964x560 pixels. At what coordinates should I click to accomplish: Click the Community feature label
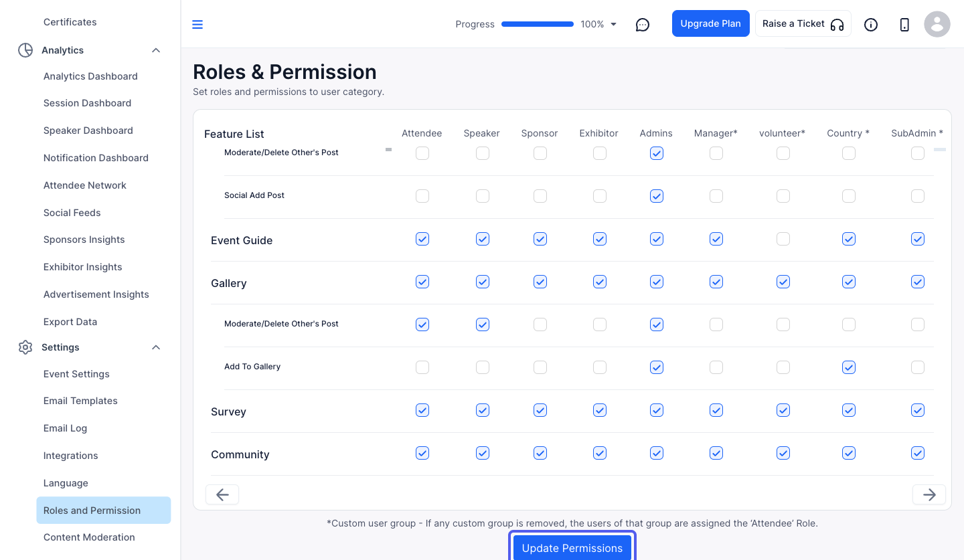pos(240,454)
